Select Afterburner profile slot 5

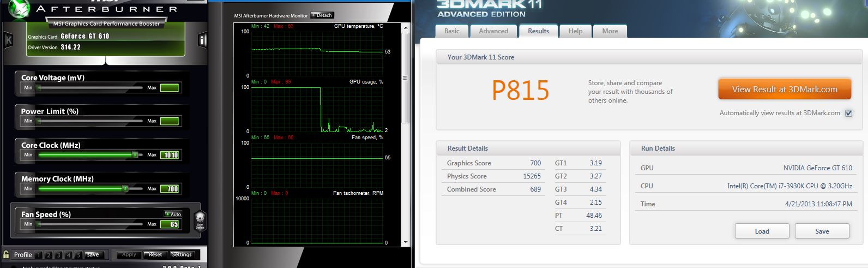coord(79,255)
